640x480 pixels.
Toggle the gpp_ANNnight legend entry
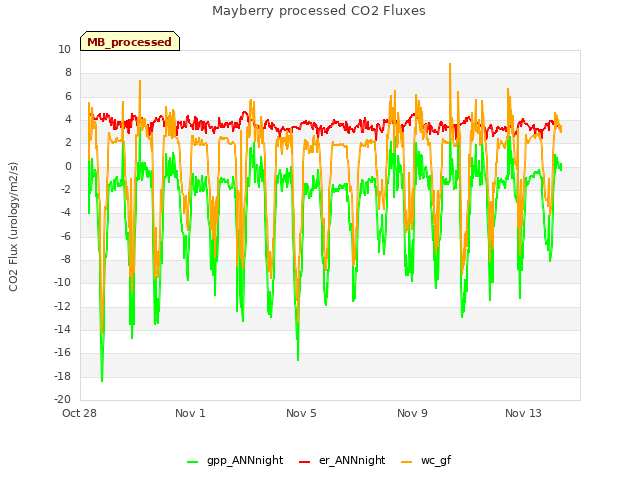coord(235,460)
